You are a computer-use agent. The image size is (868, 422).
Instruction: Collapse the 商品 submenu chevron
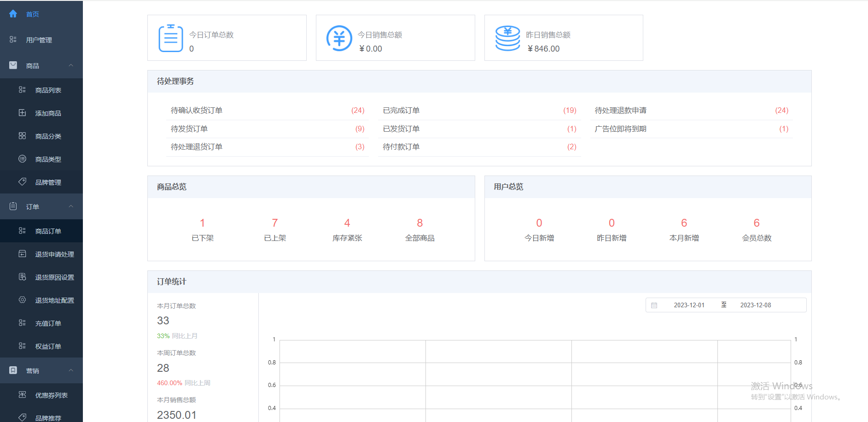pos(71,65)
